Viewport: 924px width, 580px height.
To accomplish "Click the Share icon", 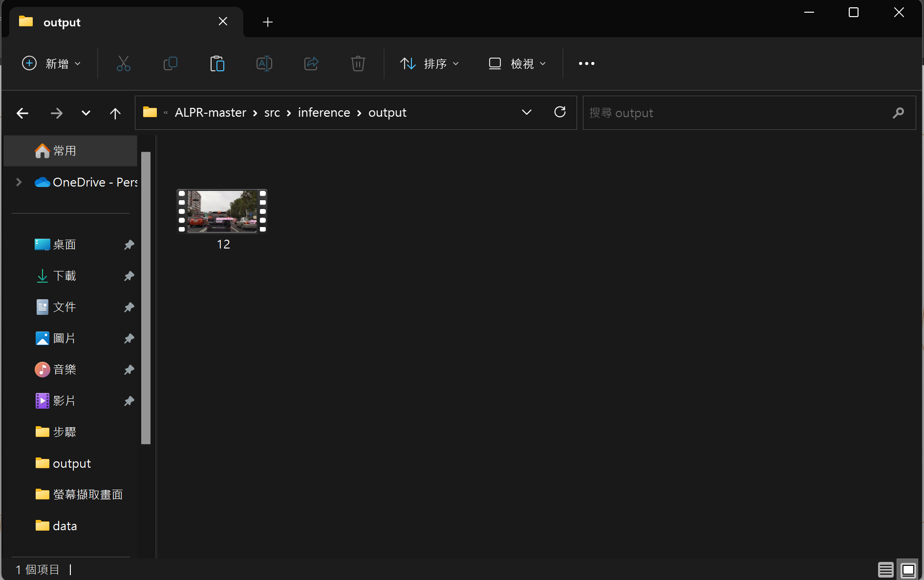I will pos(311,63).
